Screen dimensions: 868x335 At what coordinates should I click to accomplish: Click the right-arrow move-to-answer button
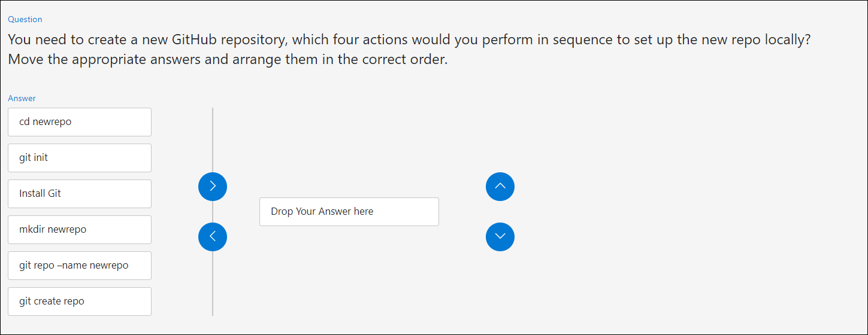[213, 187]
